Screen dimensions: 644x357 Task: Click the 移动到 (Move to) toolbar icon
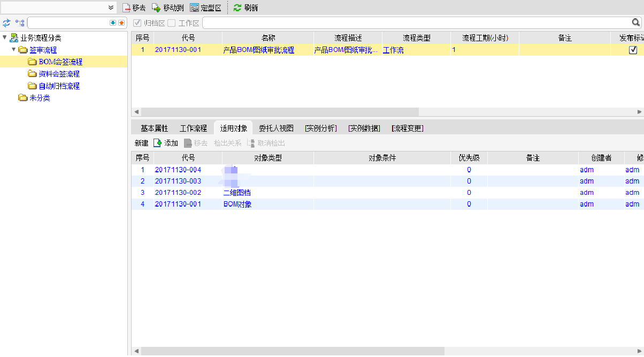pyautogui.click(x=156, y=8)
